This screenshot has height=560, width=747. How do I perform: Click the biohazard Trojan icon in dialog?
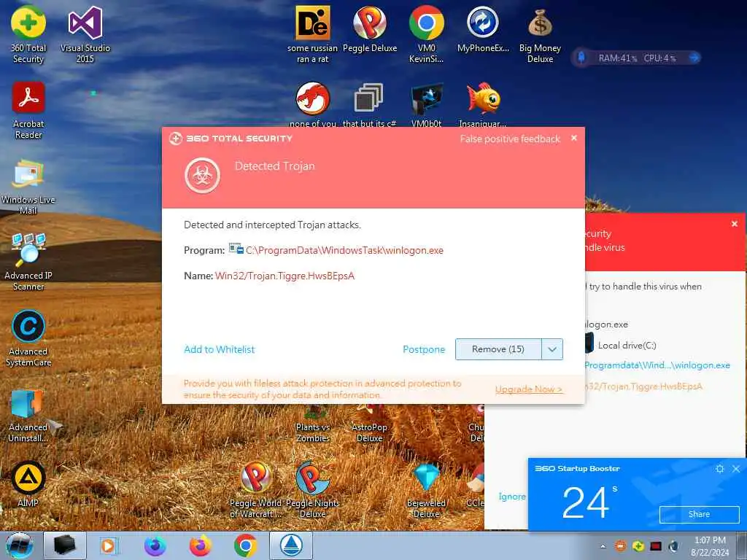203,176
